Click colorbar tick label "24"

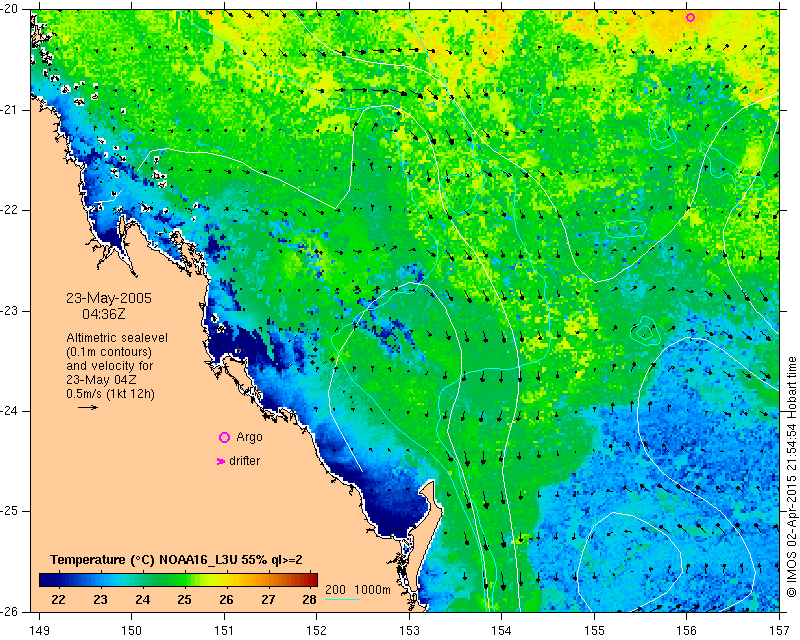[142, 600]
